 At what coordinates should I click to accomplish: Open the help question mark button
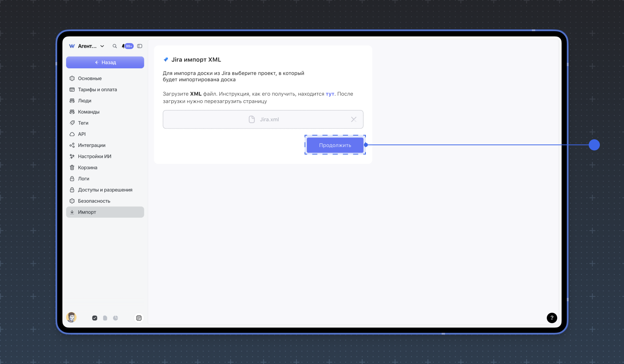click(552, 318)
